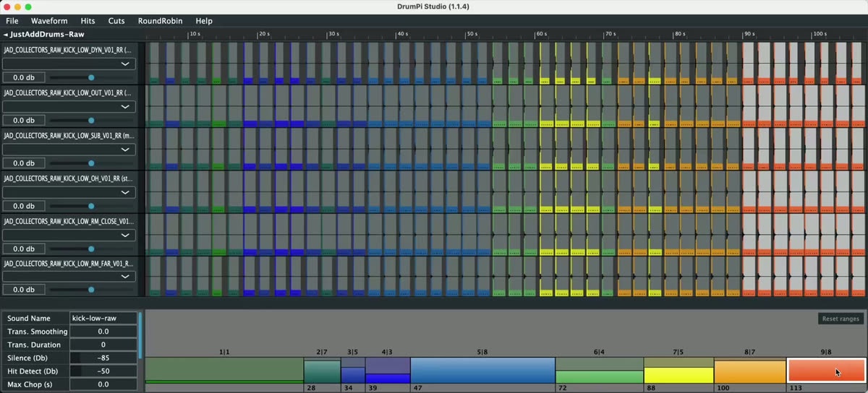This screenshot has width=868, height=393.
Task: Click the Silence (Db) value -85
Action: 103,358
